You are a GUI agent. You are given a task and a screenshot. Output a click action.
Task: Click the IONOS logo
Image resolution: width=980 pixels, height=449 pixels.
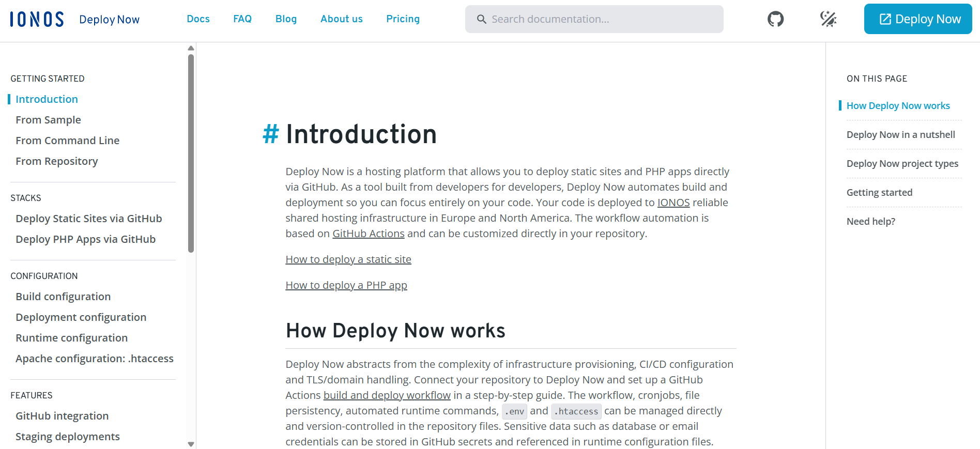(x=37, y=19)
